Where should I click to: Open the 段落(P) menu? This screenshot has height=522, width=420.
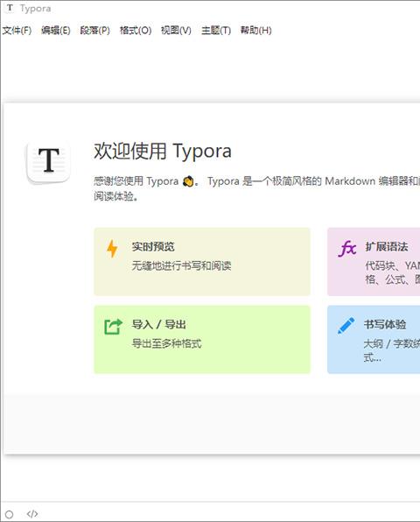click(x=94, y=31)
